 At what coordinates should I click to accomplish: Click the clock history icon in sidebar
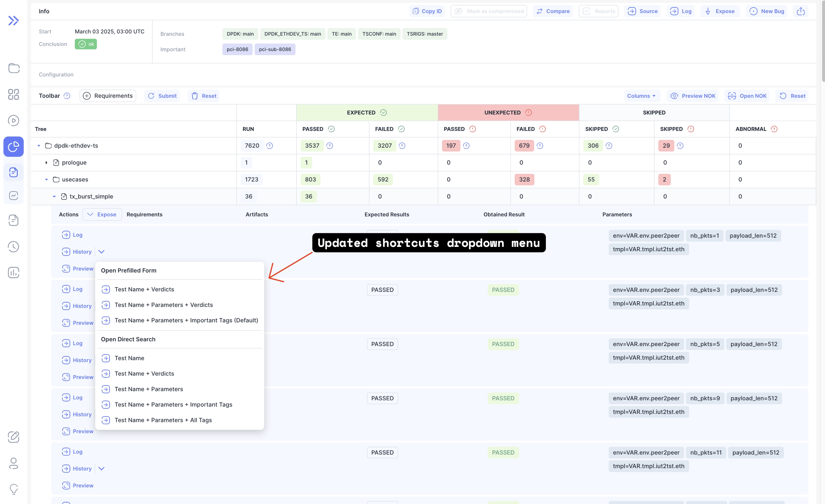[x=13, y=247]
